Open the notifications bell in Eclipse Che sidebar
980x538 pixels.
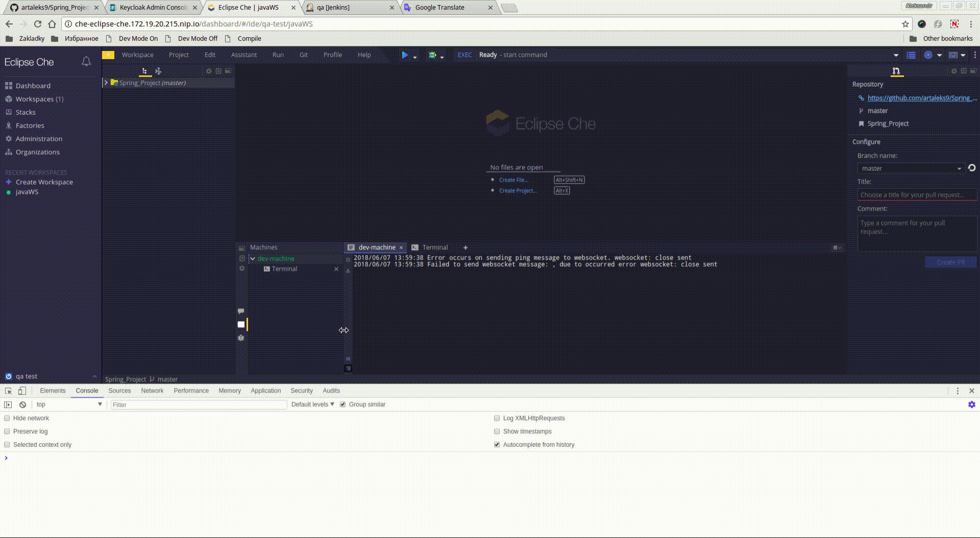(86, 62)
